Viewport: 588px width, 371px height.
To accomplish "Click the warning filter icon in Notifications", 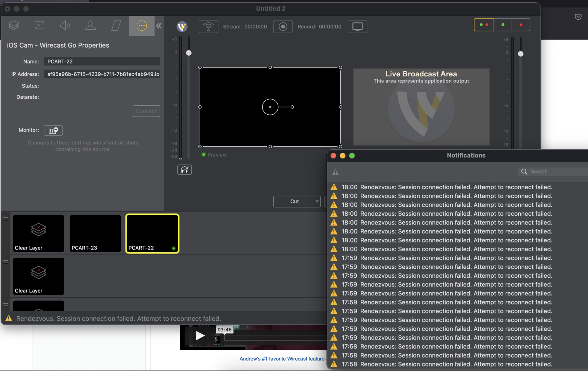I will coord(335,172).
